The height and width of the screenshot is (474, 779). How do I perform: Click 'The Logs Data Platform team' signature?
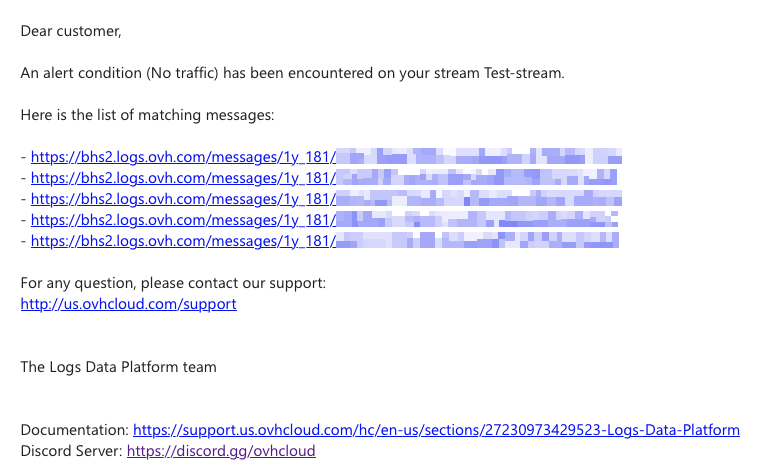[118, 367]
